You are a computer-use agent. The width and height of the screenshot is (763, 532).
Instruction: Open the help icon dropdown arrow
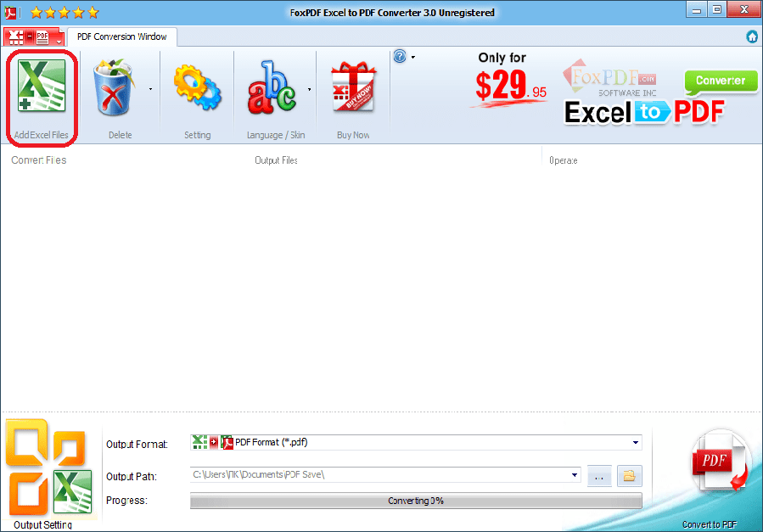tap(412, 58)
